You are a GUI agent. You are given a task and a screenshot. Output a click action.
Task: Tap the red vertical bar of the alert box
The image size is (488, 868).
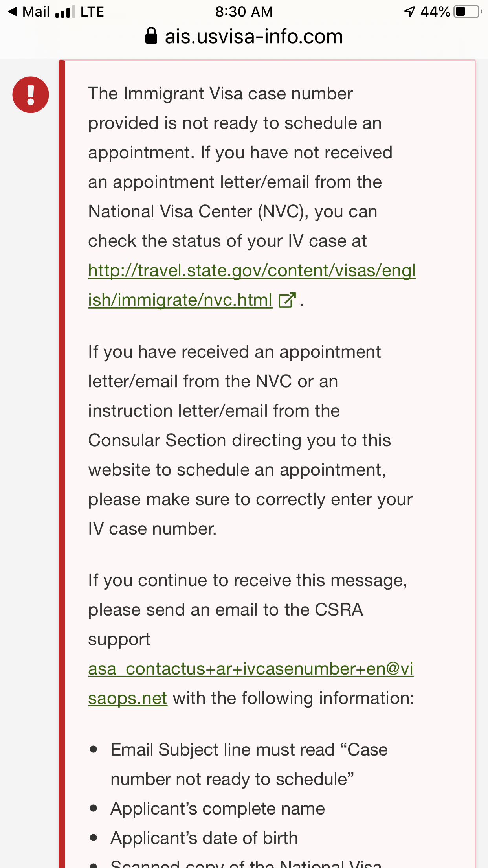[62, 464]
